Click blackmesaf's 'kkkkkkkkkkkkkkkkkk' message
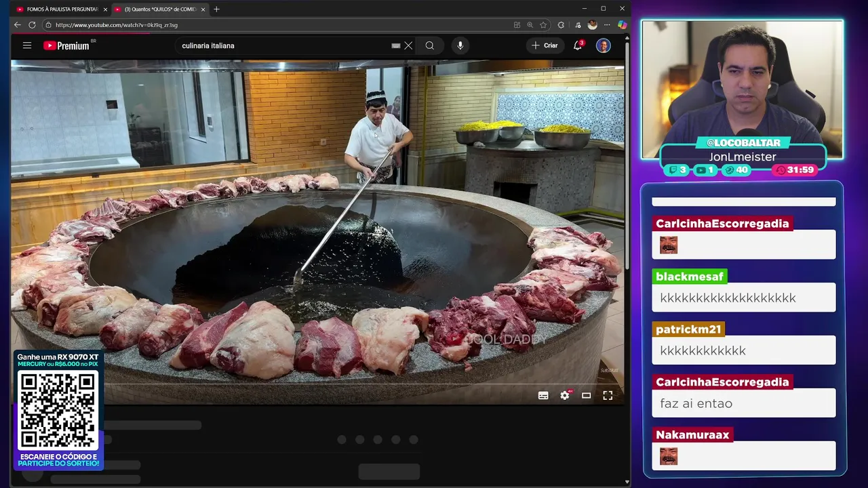Screen dimensions: 868x488 (728, 298)
